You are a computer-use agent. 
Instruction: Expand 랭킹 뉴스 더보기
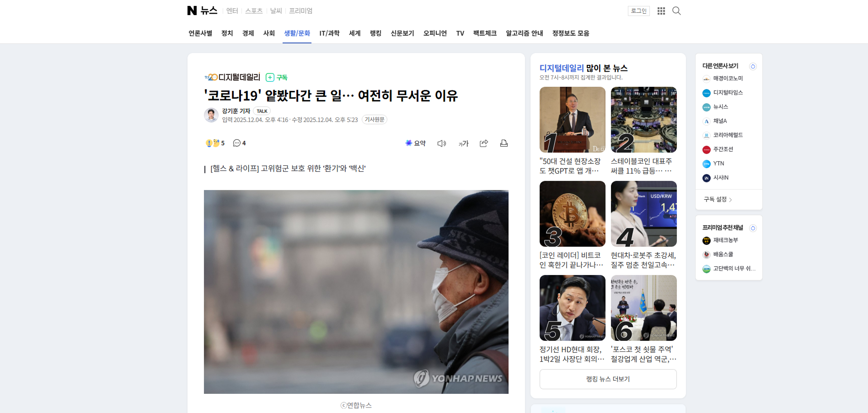[x=608, y=379]
